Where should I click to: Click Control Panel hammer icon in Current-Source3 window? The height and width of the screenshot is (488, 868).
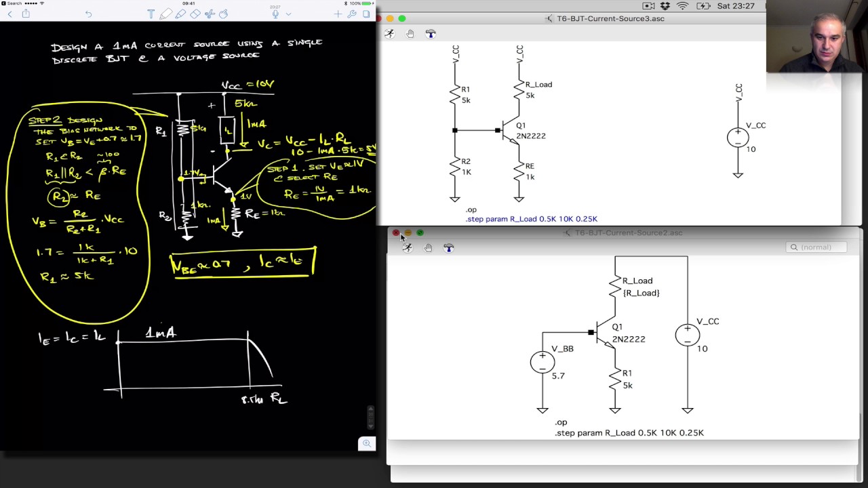coord(431,33)
